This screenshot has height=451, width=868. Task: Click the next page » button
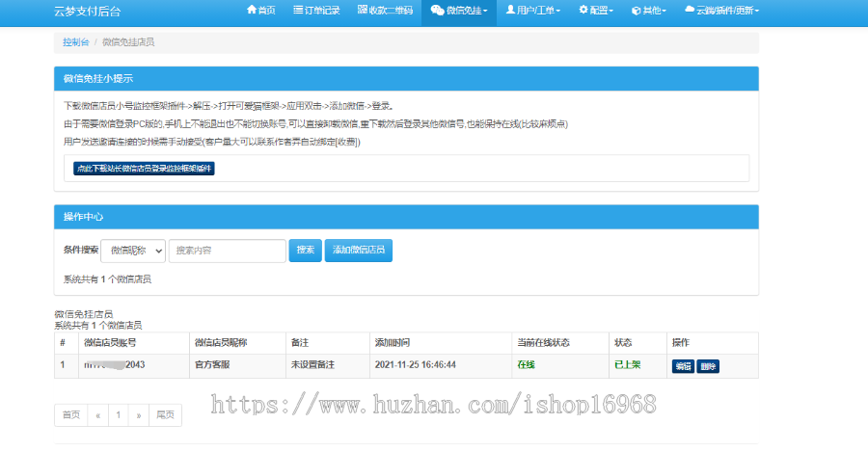pyautogui.click(x=139, y=415)
